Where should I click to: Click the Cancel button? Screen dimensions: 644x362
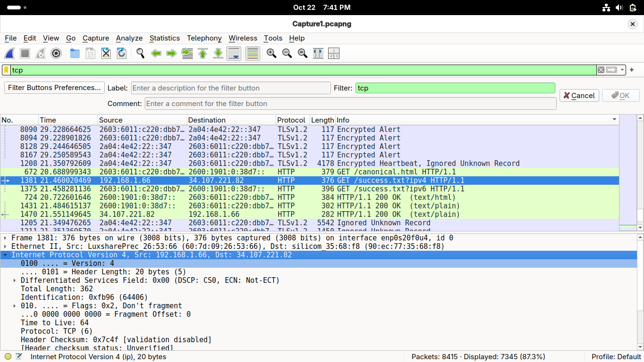pos(579,96)
